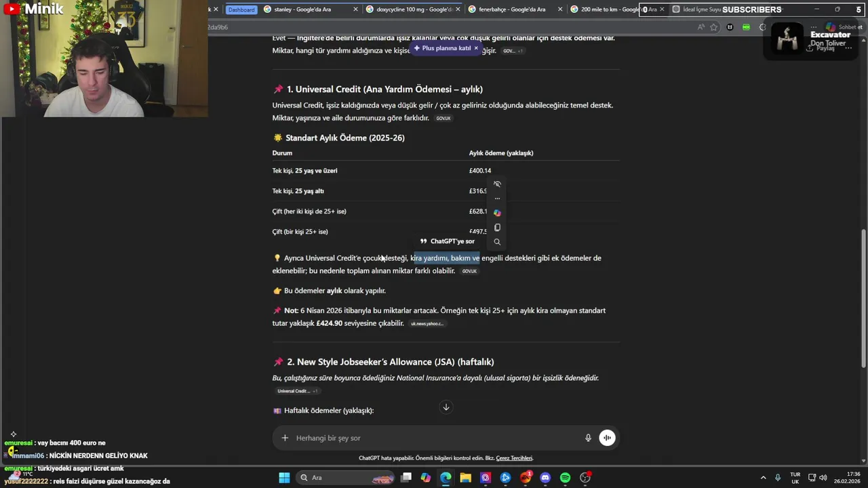Copy selected text using the mini menu
The height and width of the screenshot is (488, 868).
497,228
